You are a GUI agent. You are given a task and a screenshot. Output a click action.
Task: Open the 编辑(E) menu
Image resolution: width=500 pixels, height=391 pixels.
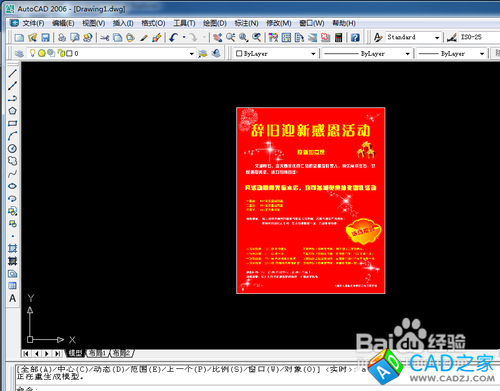(x=63, y=23)
